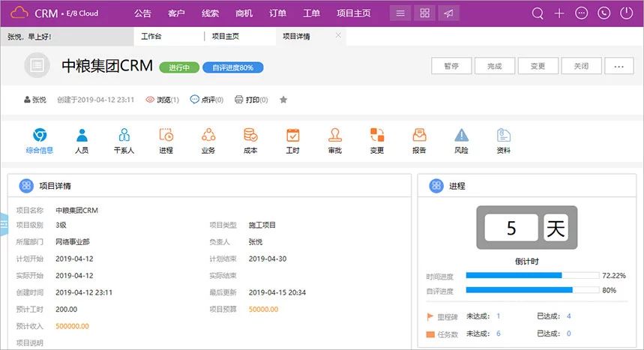Image resolution: width=644 pixels, height=350 pixels.
Task: Close the 项目详情 tab
Action: click(x=338, y=35)
